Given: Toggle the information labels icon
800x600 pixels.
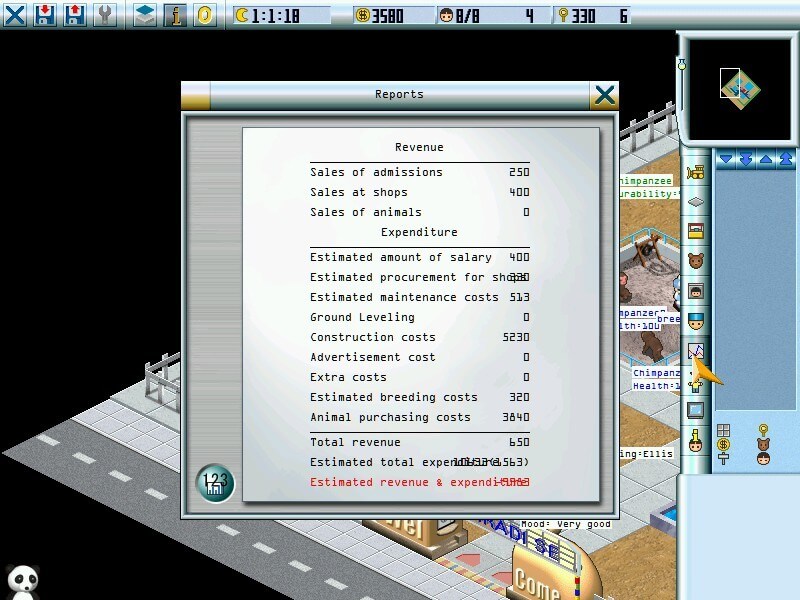Looking at the screenshot, I should tap(175, 15).
